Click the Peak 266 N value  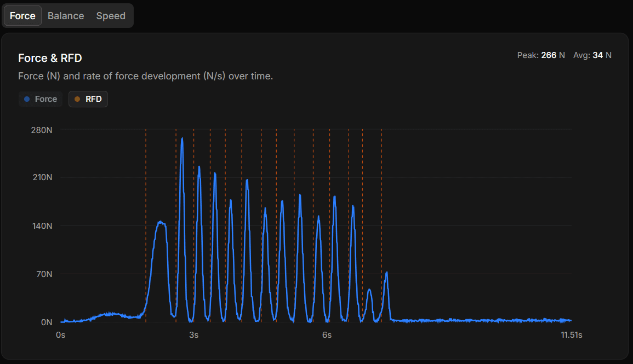coord(541,55)
